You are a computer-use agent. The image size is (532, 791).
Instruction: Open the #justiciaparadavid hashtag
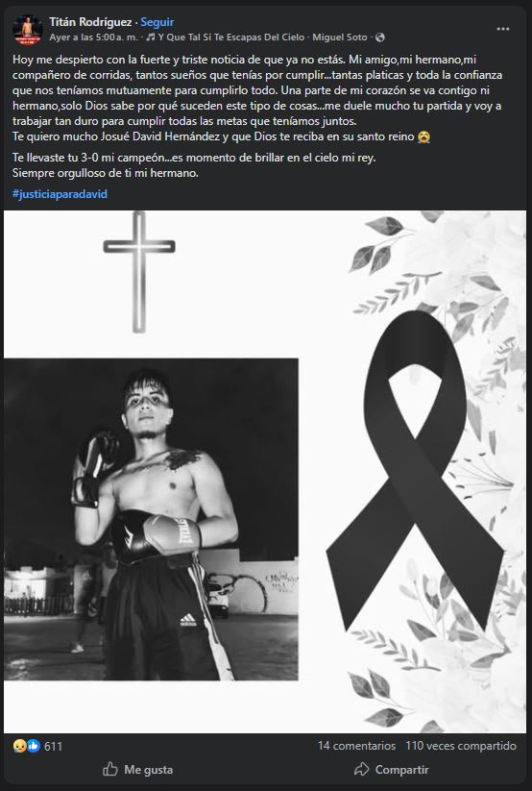[60, 194]
